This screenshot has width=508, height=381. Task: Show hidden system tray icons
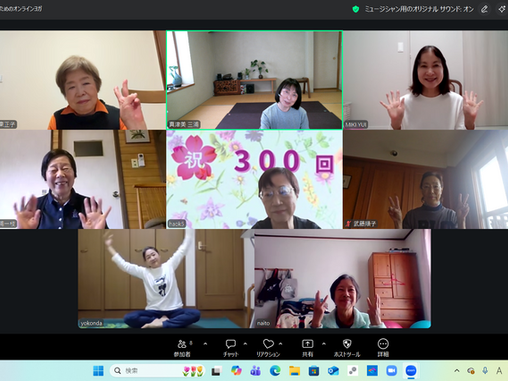point(457,371)
